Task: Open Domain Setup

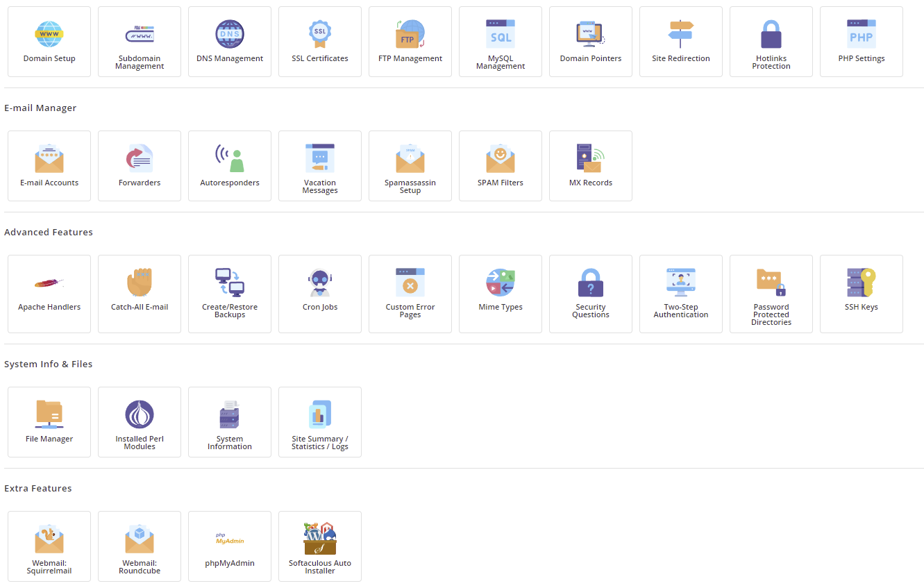Action: (x=49, y=42)
